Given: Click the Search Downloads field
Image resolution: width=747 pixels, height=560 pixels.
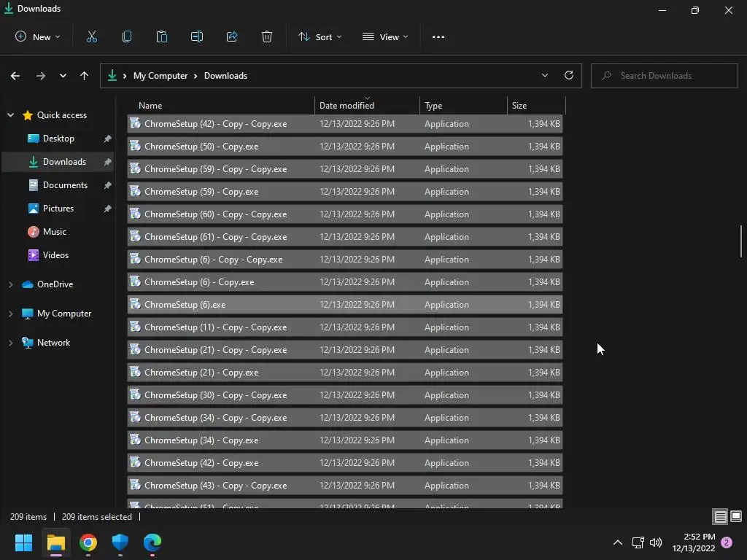Looking at the screenshot, I should tap(664, 76).
